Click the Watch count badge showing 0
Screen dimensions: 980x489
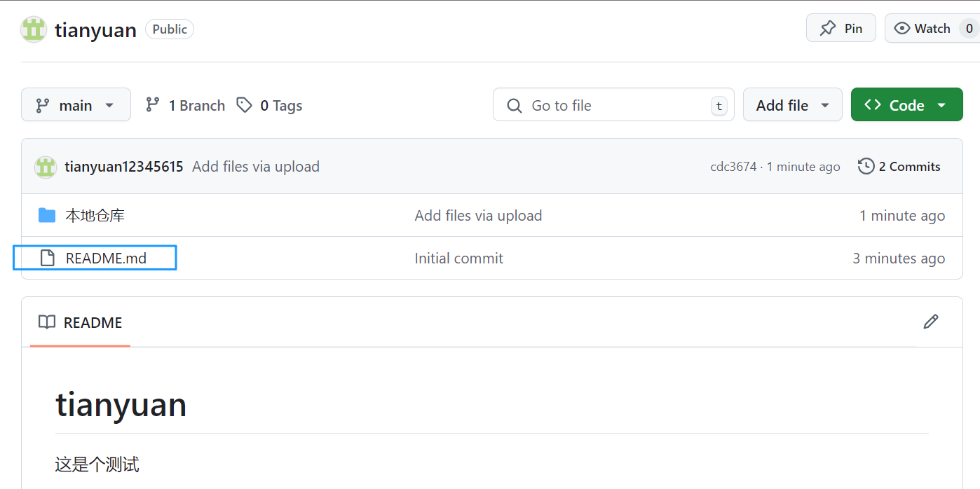point(969,29)
